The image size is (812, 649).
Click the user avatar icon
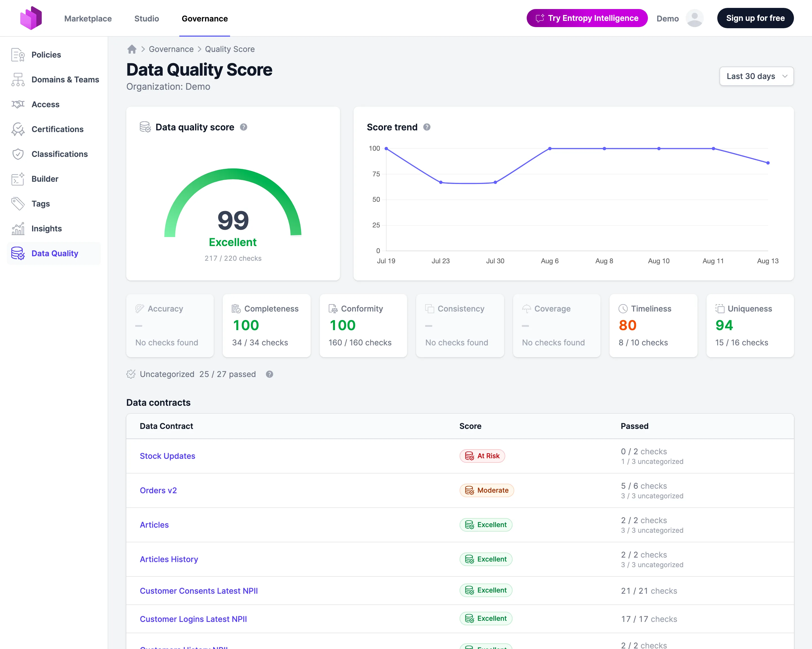(694, 18)
